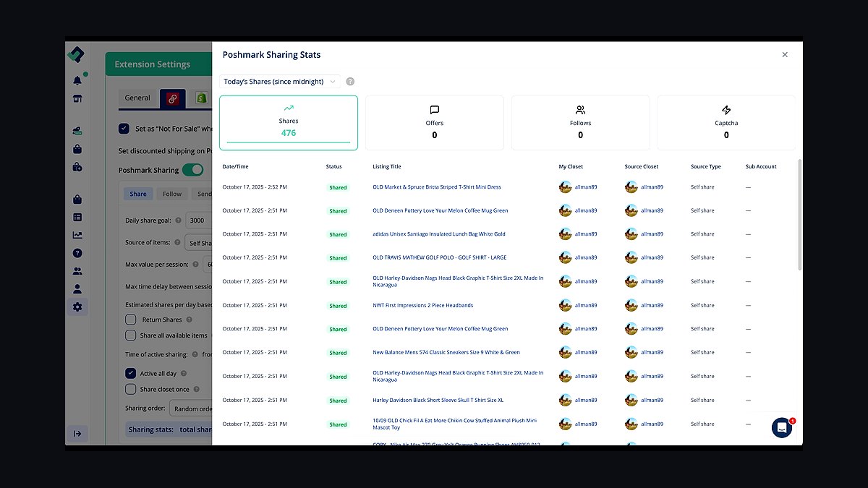
Task: Open New Balance Mens 574 Sneakers listing
Action: 446,353
